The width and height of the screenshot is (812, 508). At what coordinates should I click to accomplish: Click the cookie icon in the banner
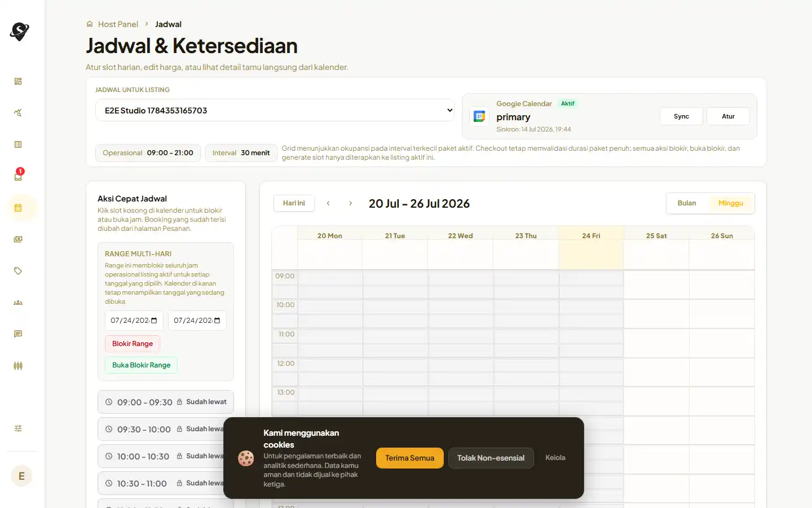click(x=246, y=458)
